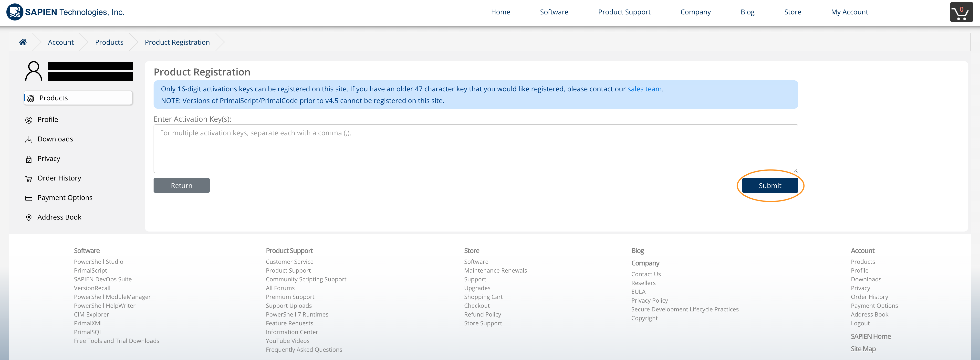The width and height of the screenshot is (980, 360).
Task: Open Secure Development Lifecycle Practices link
Action: (685, 309)
